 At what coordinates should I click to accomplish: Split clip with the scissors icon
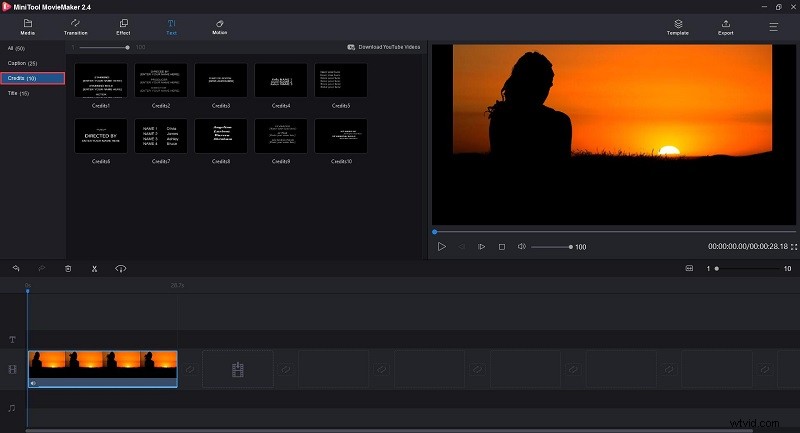[94, 268]
